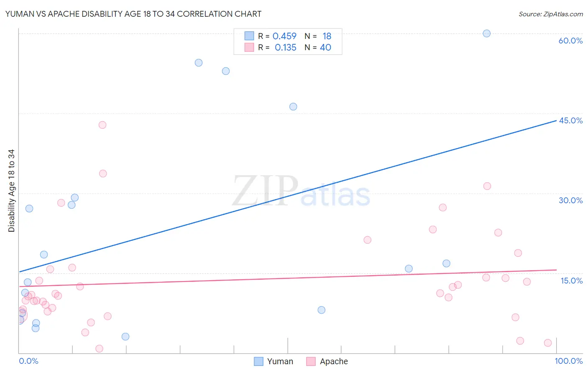Click the 0.0% x-axis label
Viewport: 588px width, 373px height.
point(28,361)
